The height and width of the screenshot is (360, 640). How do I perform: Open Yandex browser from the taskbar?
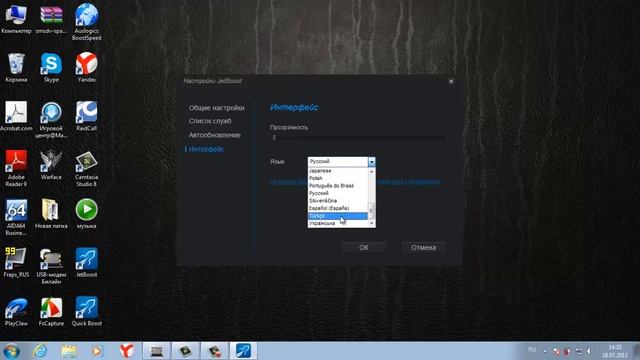tap(127, 351)
